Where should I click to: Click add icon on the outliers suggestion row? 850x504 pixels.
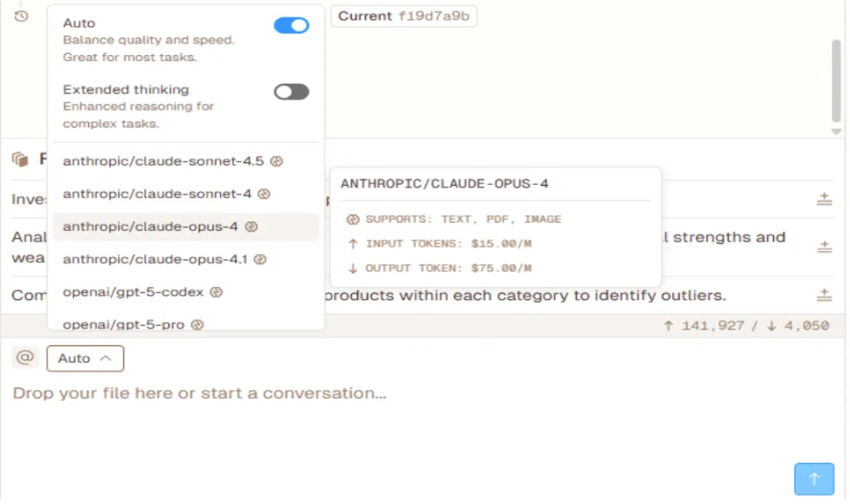coord(824,295)
